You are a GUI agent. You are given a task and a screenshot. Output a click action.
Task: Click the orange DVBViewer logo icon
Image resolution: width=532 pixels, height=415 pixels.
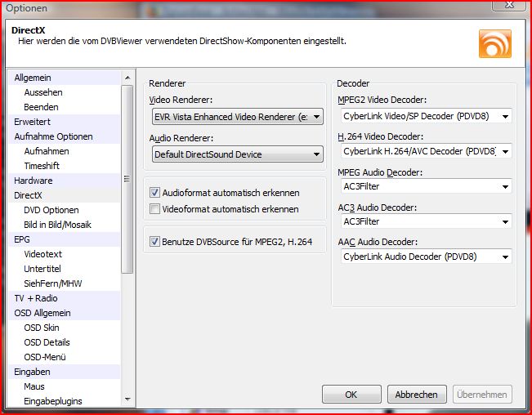pos(495,44)
